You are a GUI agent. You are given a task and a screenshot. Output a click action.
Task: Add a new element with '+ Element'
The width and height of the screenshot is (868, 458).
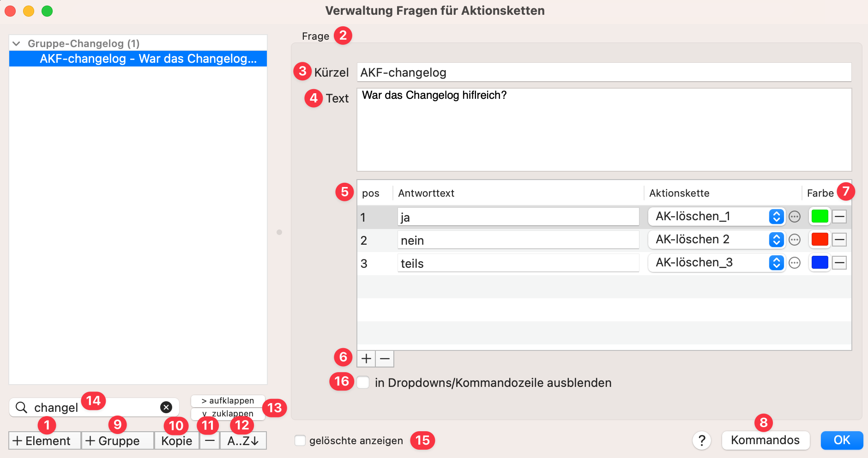pyautogui.click(x=45, y=440)
